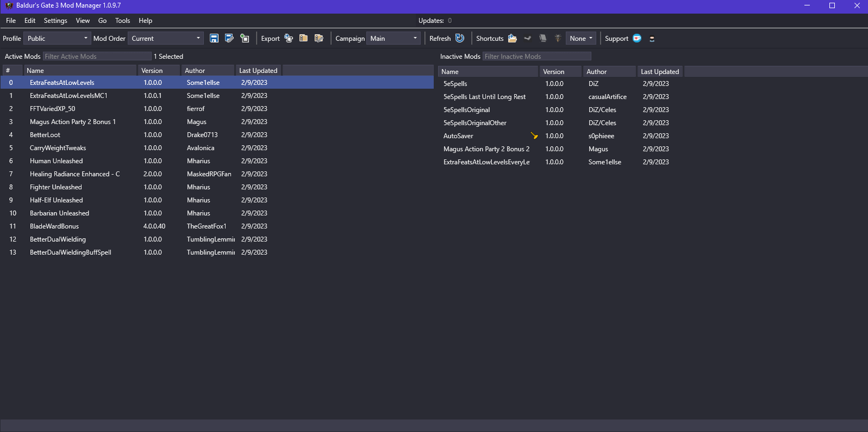
Task: Open the File menu
Action: [11, 21]
